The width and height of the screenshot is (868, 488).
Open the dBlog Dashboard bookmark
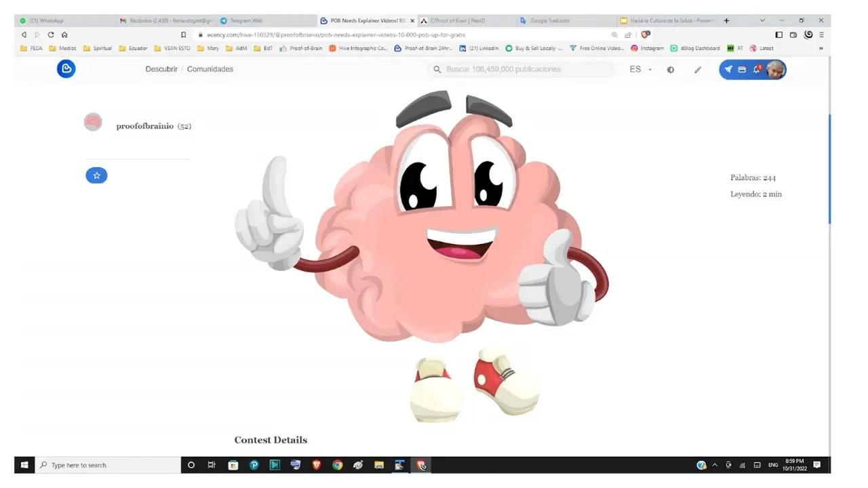click(x=695, y=48)
